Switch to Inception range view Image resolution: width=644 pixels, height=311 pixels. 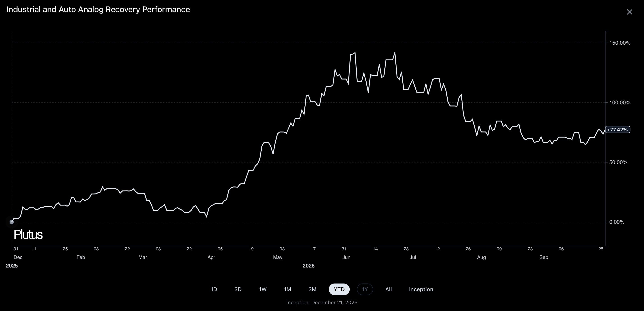click(421, 289)
